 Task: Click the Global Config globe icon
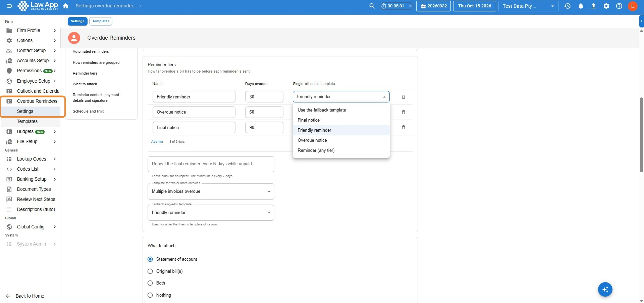click(9, 227)
